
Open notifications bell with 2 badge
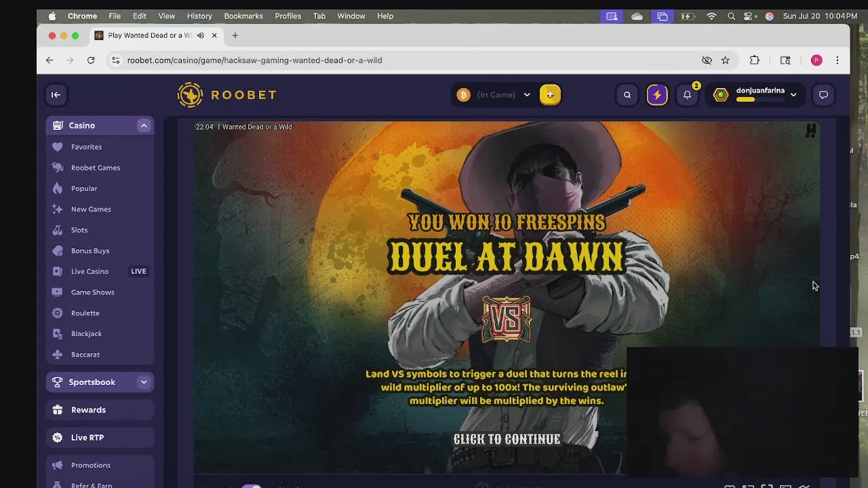[687, 95]
